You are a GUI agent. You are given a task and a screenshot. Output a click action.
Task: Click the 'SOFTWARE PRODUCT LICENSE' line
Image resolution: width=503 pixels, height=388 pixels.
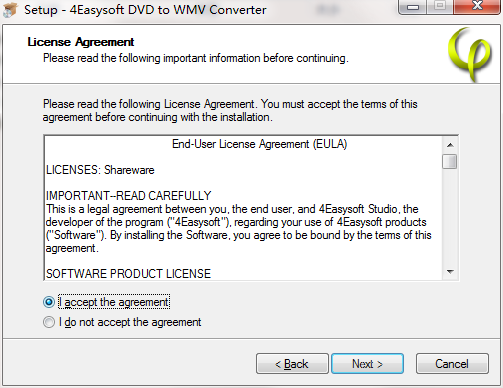point(128,274)
